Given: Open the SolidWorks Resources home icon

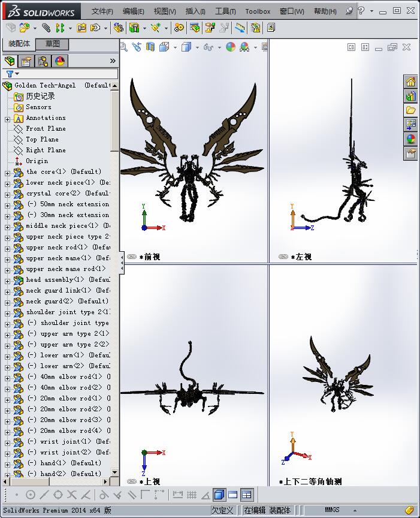Looking at the screenshot, I should point(410,82).
